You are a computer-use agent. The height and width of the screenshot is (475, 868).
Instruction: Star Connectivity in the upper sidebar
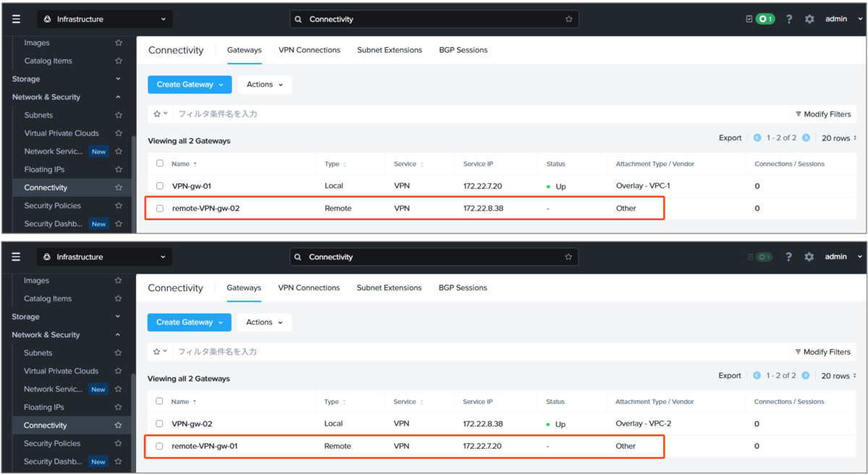point(119,188)
